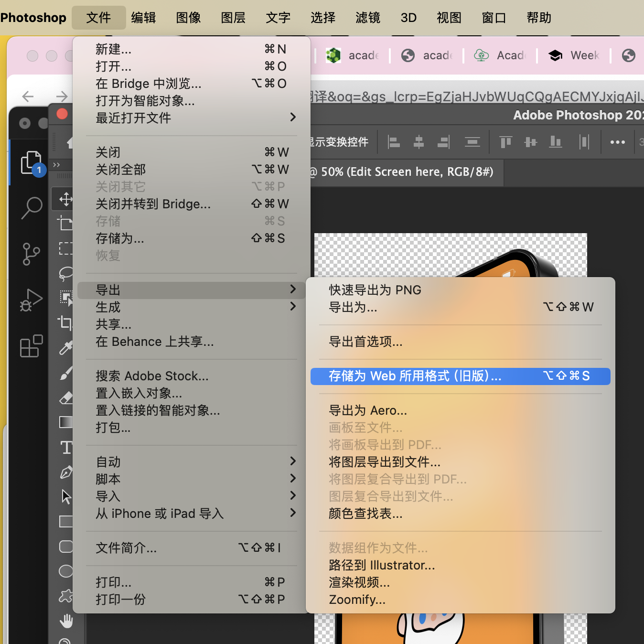Screen dimensions: 644x644
Task: Select the Eyedropper tool
Action: coord(65,348)
